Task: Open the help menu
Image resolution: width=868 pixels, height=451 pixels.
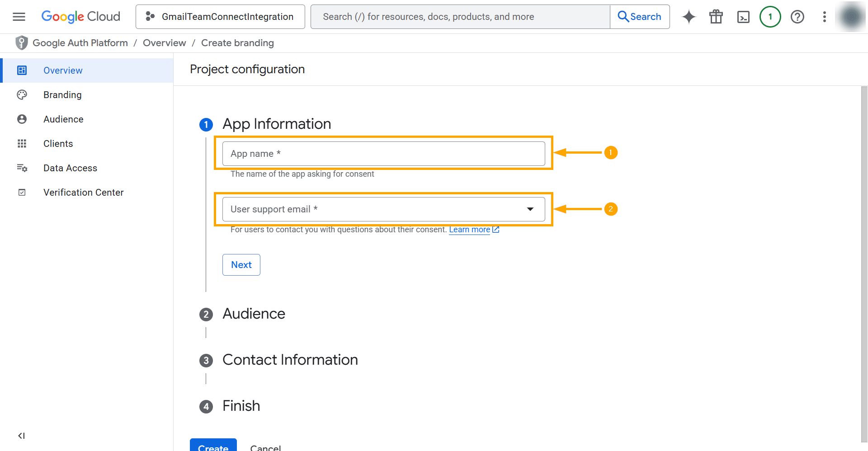Action: [x=797, y=17]
